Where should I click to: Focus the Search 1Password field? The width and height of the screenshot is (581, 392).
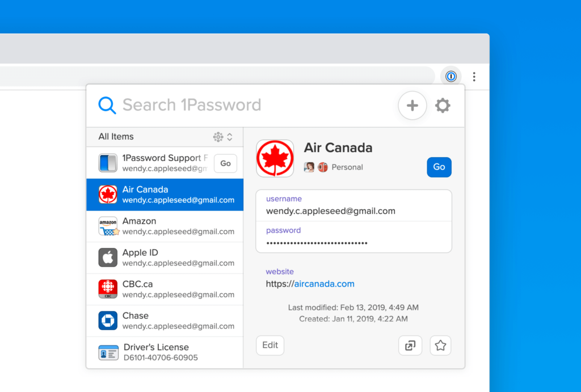click(x=192, y=105)
